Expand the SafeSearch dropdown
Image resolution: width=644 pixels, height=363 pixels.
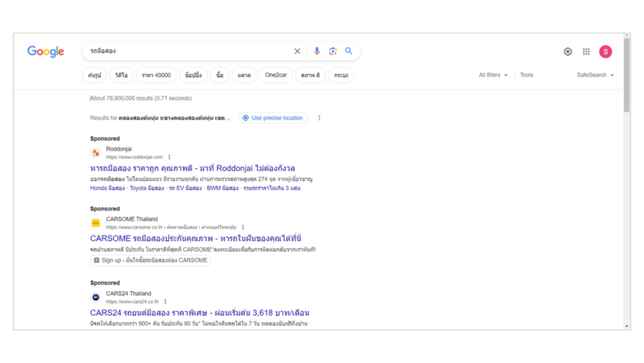595,75
